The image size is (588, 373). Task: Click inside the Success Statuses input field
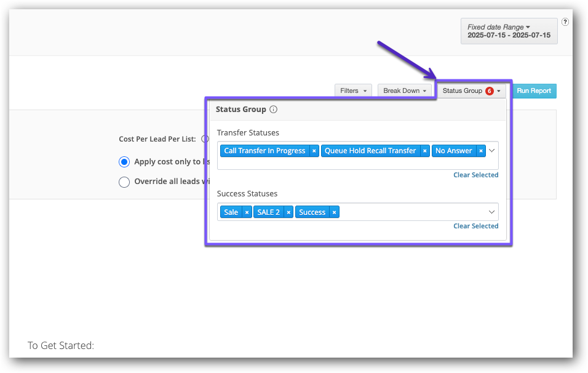[x=412, y=212]
